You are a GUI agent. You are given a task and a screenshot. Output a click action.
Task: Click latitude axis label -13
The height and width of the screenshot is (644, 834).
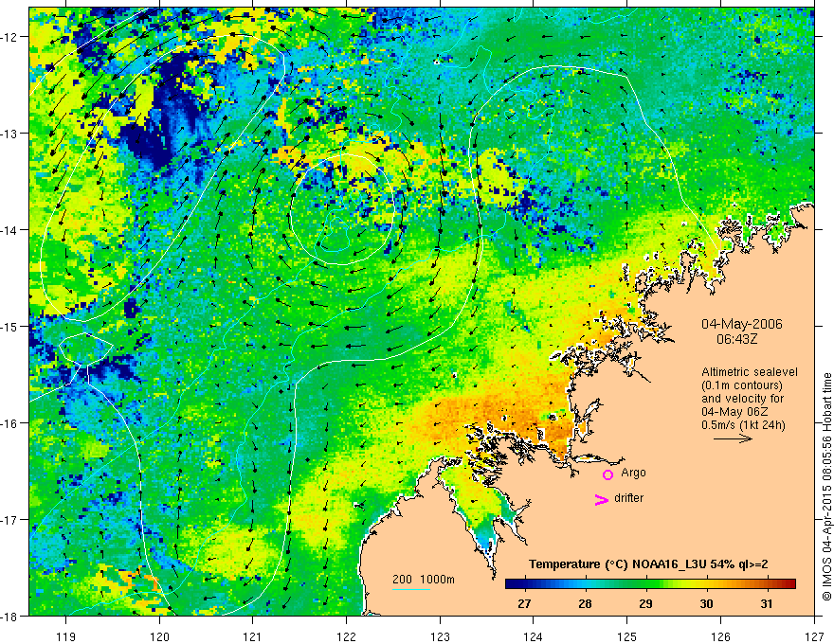(x=9, y=134)
